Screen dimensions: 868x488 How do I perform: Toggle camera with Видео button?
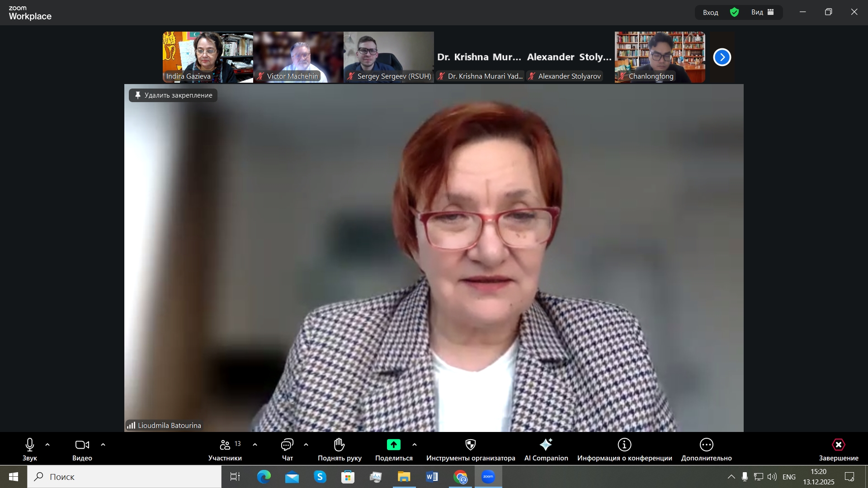pos(82,445)
